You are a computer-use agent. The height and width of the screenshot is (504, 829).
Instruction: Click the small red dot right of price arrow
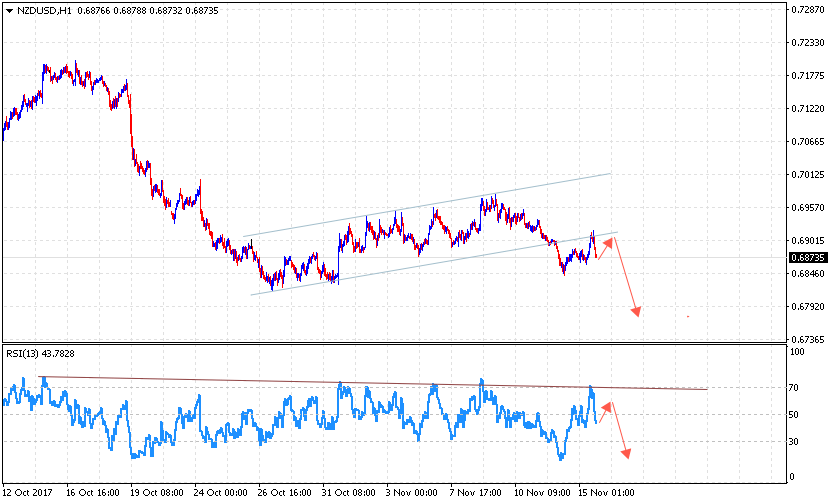click(x=688, y=317)
